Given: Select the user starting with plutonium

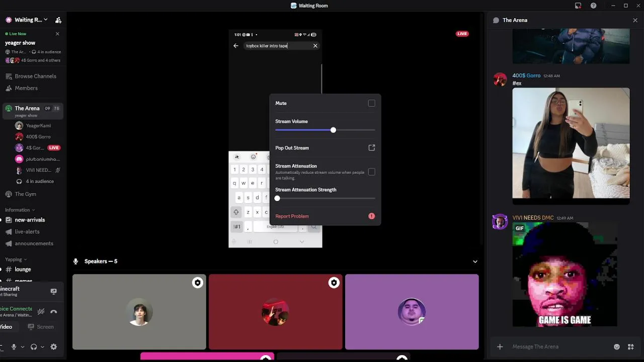Looking at the screenshot, I should (x=38, y=159).
